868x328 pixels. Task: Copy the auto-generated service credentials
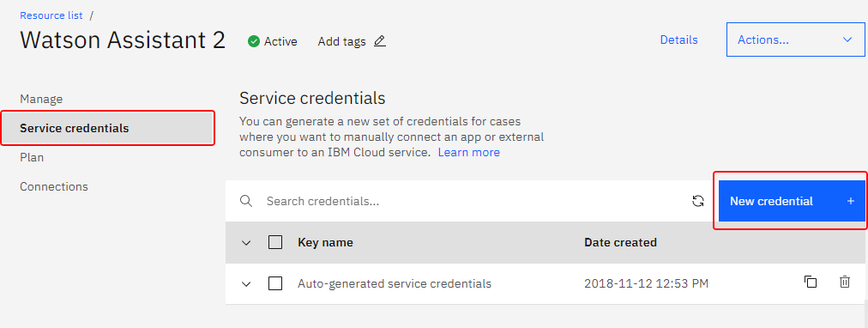point(811,282)
